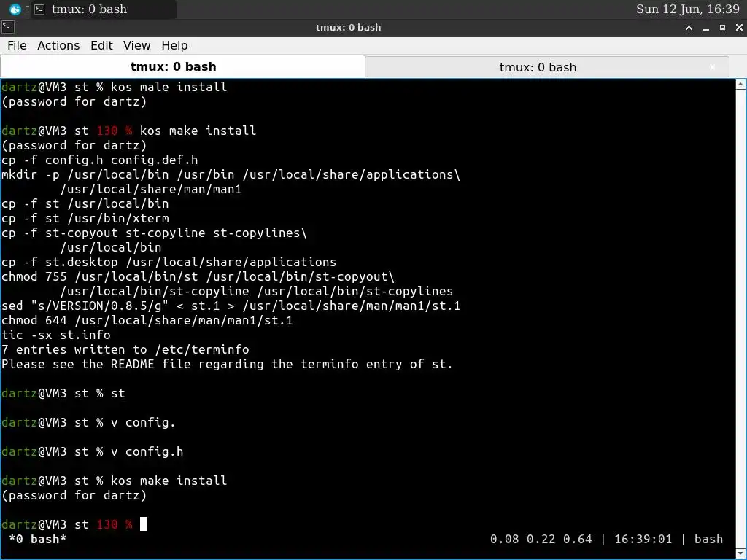The height and width of the screenshot is (560, 747).
Task: Open the File menu
Action: [17, 45]
